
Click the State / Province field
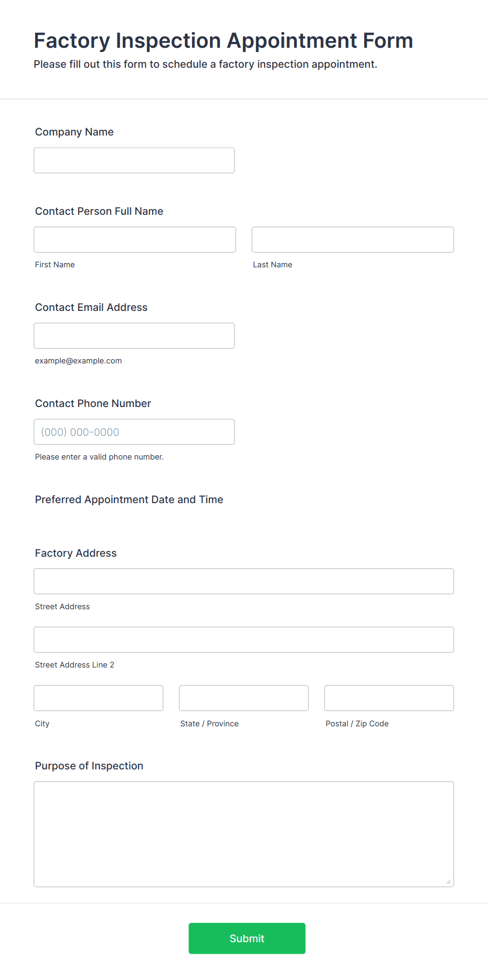coord(244,698)
